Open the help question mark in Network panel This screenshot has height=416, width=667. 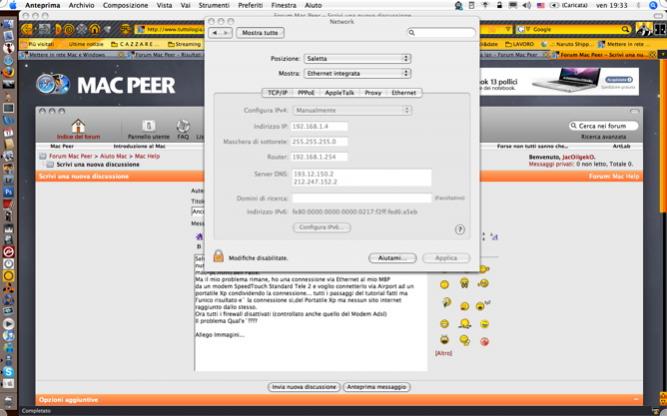coord(459,229)
